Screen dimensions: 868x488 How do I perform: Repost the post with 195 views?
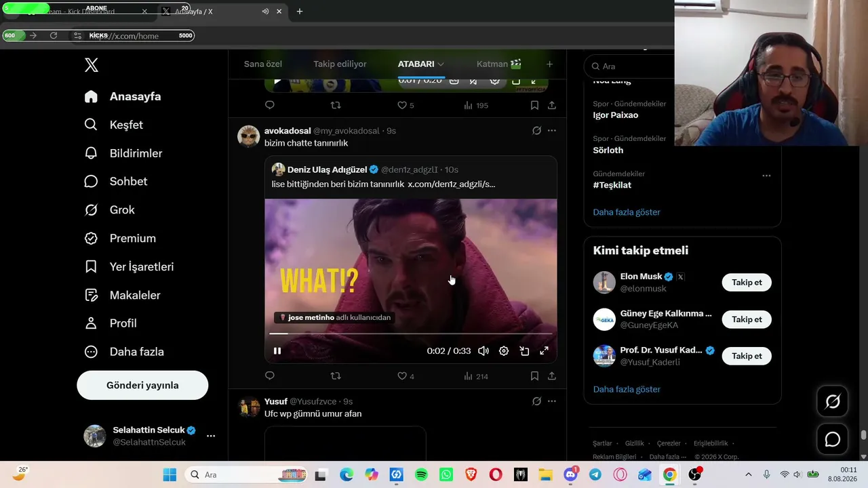(x=336, y=105)
